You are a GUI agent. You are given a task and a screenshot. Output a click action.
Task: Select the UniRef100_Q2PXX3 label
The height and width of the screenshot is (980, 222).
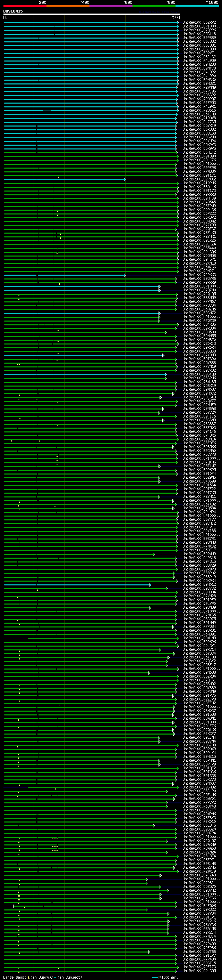click(x=199, y=275)
